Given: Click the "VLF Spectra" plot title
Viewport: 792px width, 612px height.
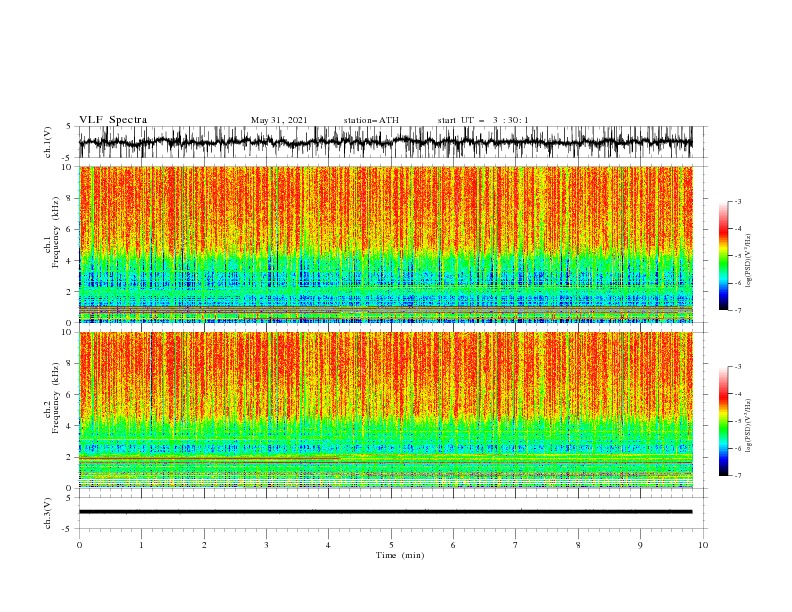Looking at the screenshot, I should click(x=113, y=120).
